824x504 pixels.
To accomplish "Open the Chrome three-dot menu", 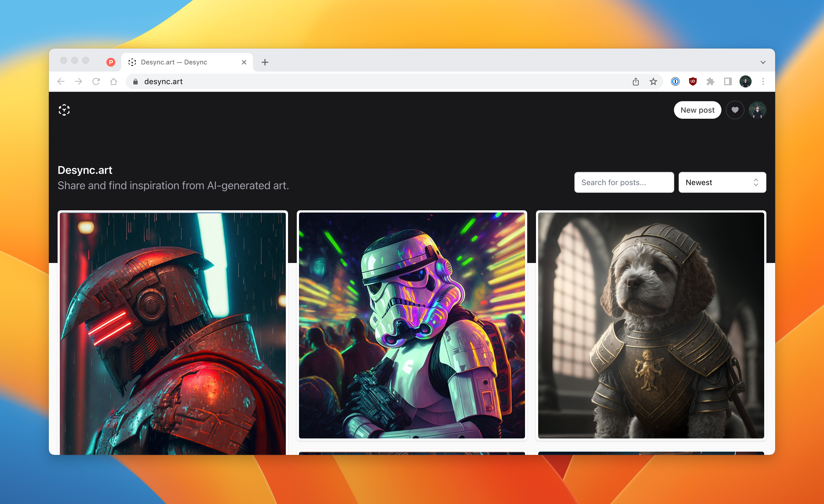I will click(763, 81).
